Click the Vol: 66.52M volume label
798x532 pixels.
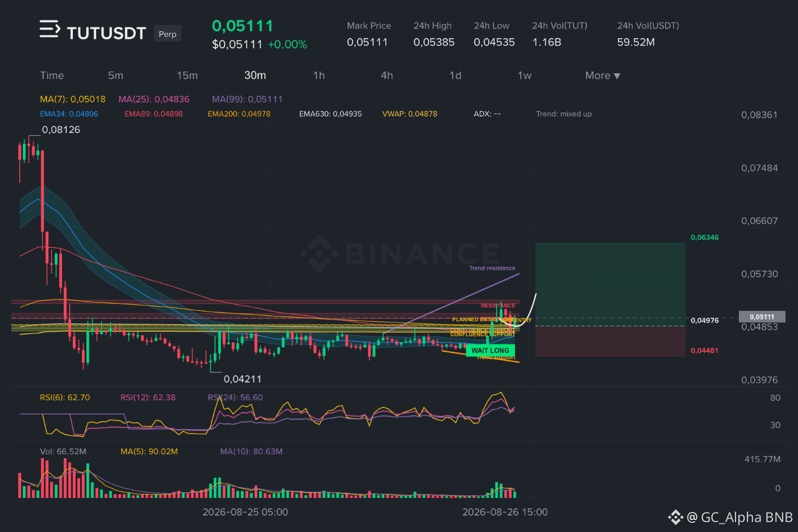[63, 452]
